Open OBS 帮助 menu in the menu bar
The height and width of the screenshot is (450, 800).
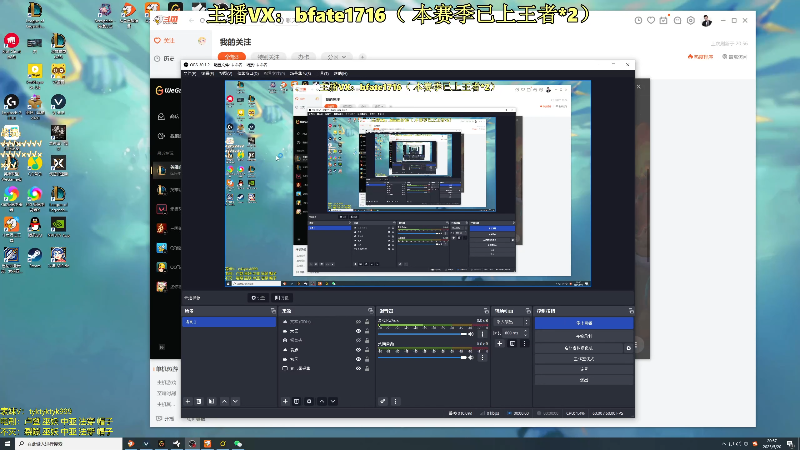340,74
